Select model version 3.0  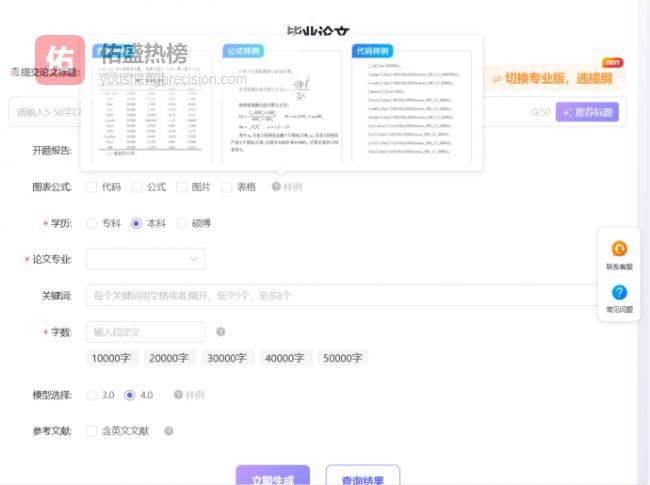click(x=92, y=395)
